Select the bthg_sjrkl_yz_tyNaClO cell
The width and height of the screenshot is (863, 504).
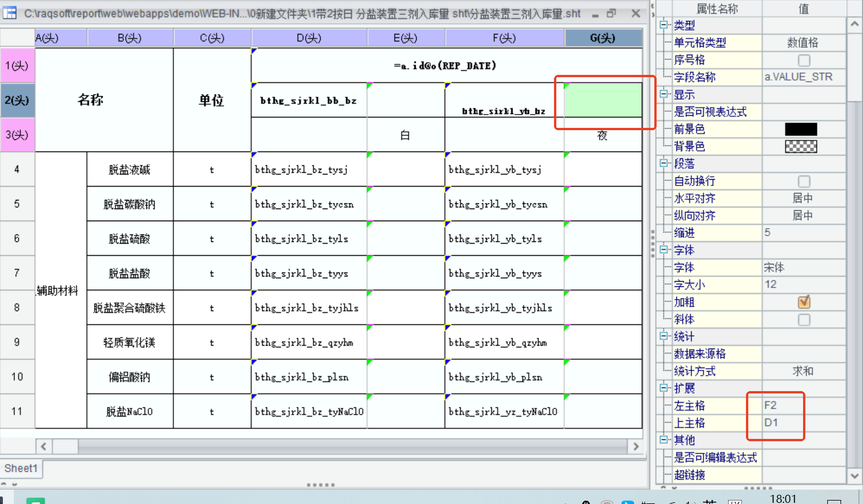coord(505,411)
